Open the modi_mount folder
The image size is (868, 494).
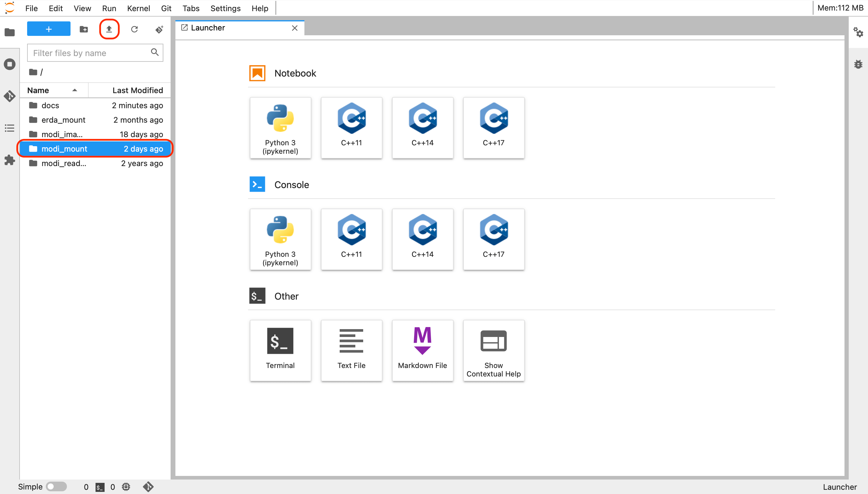point(64,149)
